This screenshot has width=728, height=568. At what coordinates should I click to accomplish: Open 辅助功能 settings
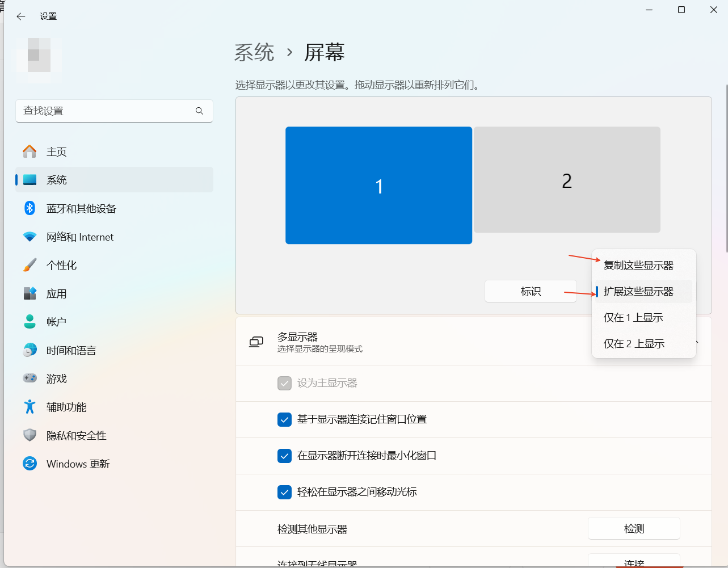coord(114,407)
